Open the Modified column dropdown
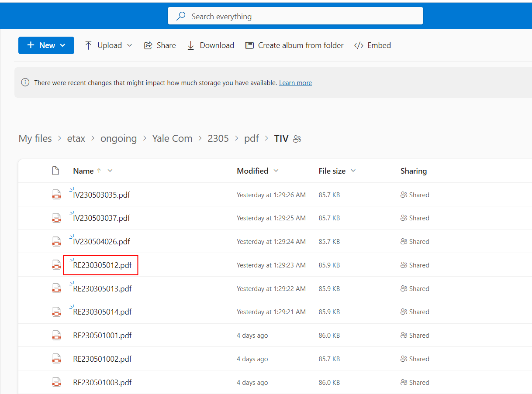This screenshot has height=394, width=532. click(276, 171)
